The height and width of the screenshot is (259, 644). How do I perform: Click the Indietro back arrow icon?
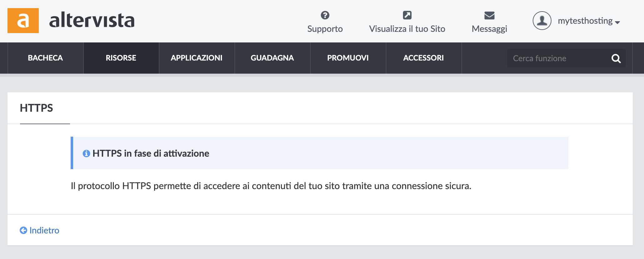[23, 230]
